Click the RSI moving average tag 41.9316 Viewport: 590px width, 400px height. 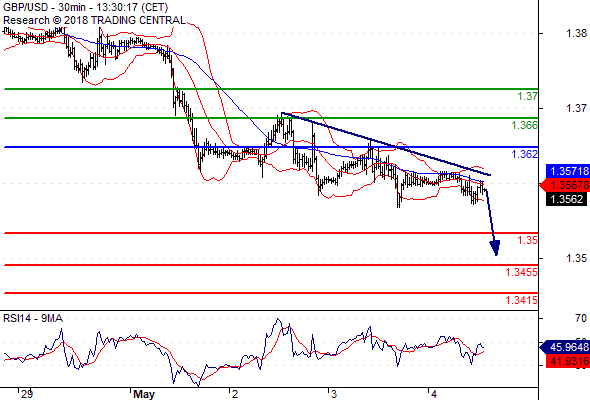pos(569,362)
